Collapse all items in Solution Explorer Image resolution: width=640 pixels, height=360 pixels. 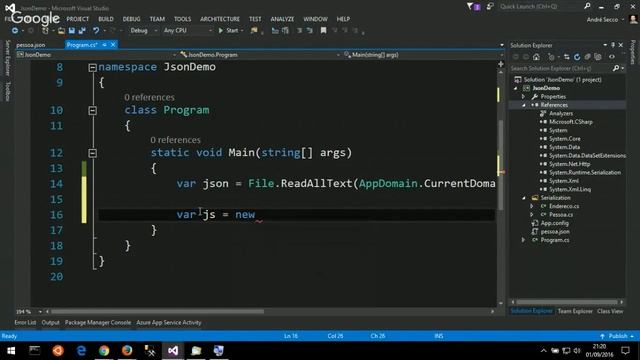[587, 57]
